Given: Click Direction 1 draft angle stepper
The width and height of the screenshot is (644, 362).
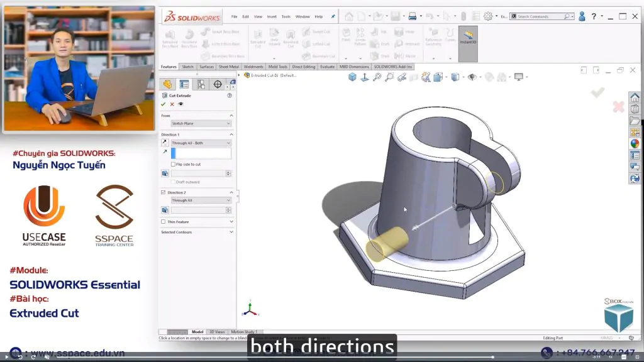Looking at the screenshot, I should point(228,173).
